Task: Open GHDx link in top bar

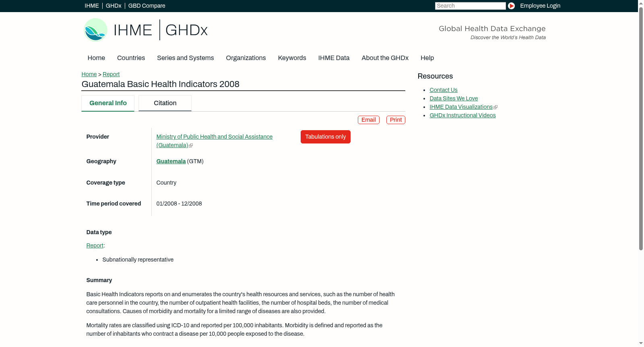Action: pos(114,6)
